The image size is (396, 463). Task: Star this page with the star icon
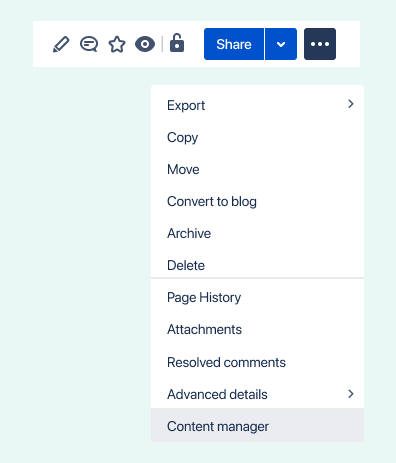pyautogui.click(x=117, y=44)
